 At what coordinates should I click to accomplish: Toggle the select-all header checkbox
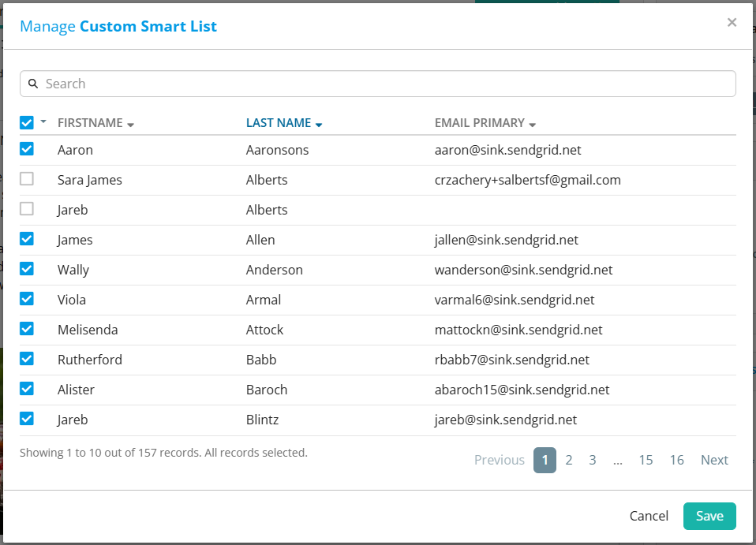27,123
